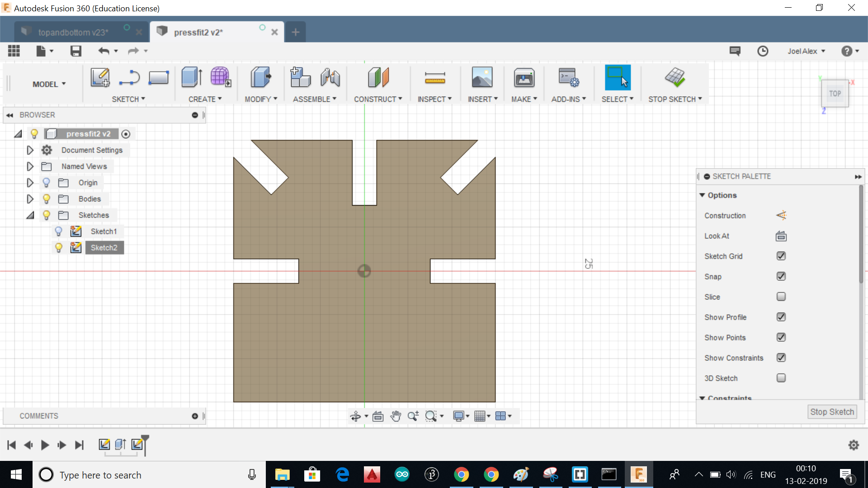The width and height of the screenshot is (868, 488).
Task: Open the MODIFY menu
Action: pyautogui.click(x=260, y=99)
